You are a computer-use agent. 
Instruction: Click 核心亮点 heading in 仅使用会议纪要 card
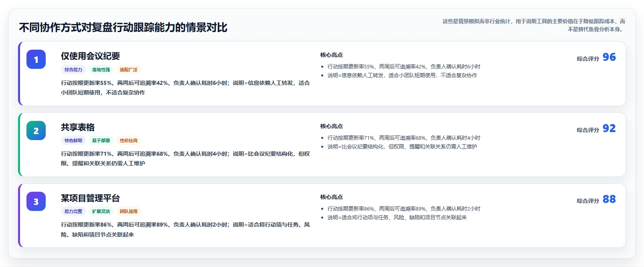click(332, 55)
